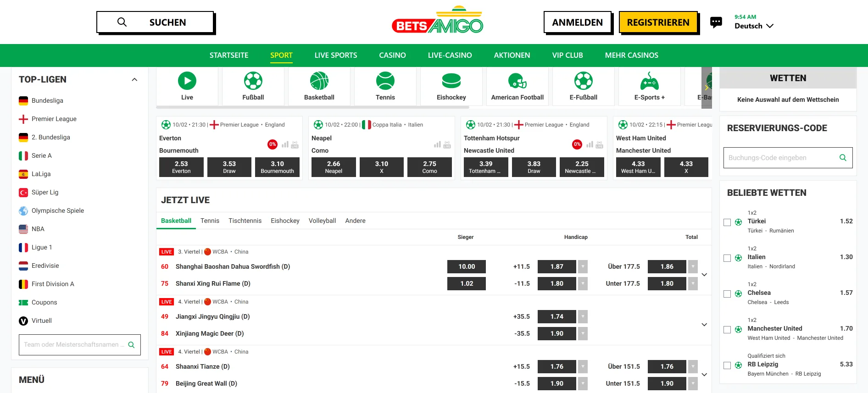Screen dimensions: 868x393
Task: Open handicap dropdown next to 1.87 odds
Action: [x=583, y=266]
